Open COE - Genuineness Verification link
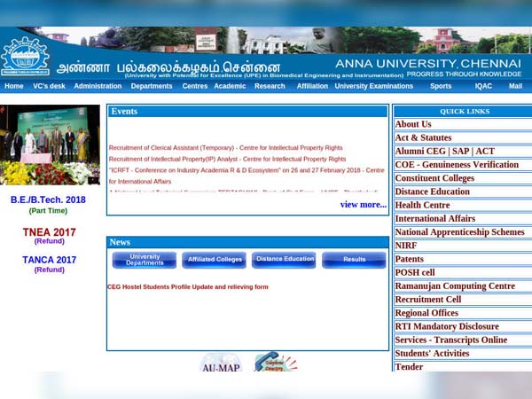 point(457,165)
